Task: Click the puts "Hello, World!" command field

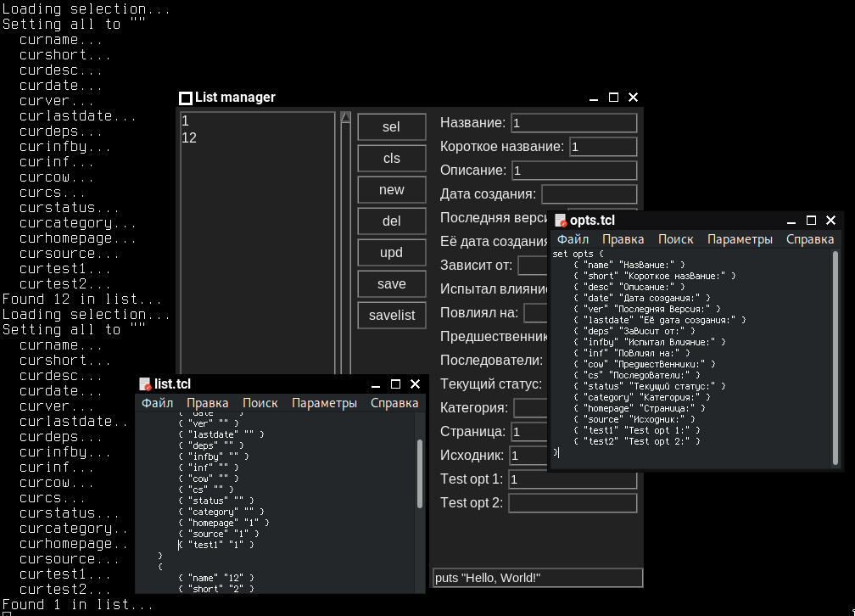Action: coord(536,577)
